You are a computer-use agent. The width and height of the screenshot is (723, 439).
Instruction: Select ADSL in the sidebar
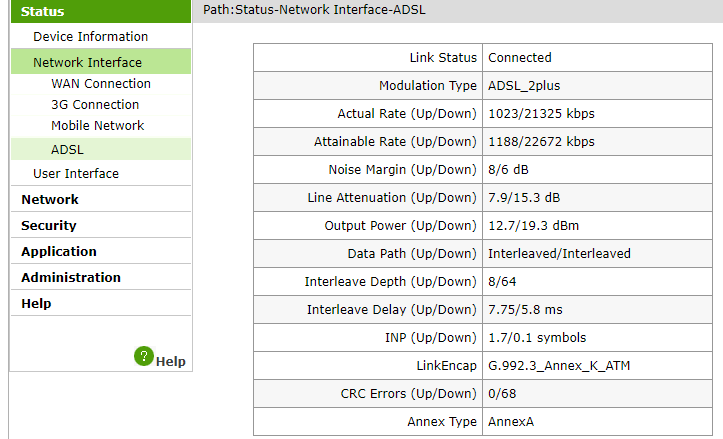click(68, 150)
